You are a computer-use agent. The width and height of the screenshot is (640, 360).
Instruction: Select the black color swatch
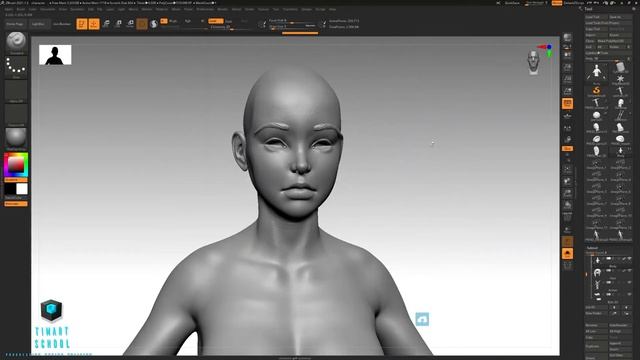(x=10, y=189)
